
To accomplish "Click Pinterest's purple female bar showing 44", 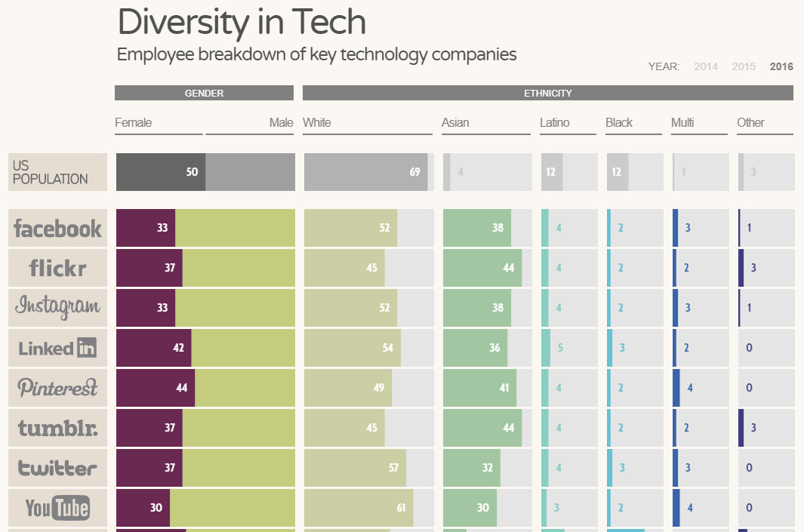I will [156, 388].
